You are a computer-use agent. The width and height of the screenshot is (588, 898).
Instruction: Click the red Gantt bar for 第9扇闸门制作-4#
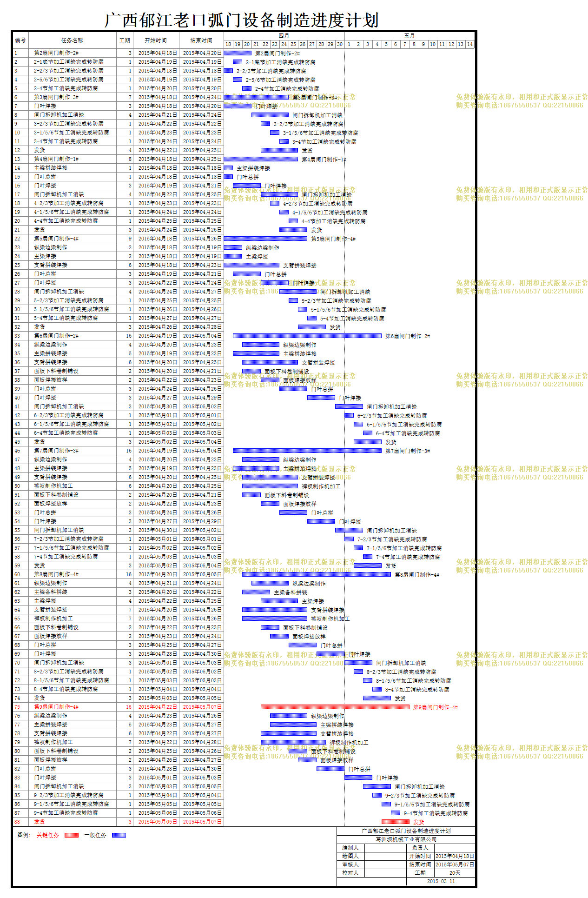(x=335, y=707)
